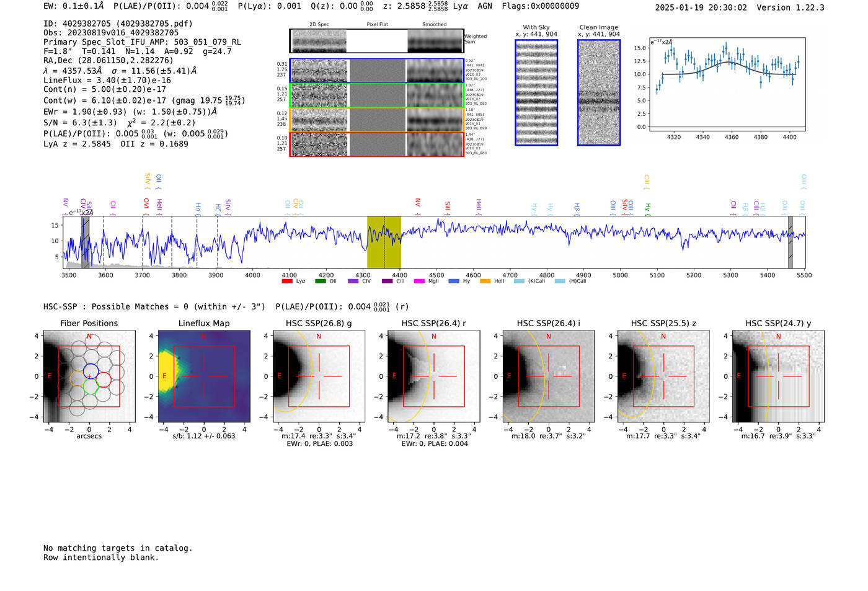This screenshot has height=591, width=868.
Task: Open the HSC SSP(24.7) y cutout
Action: tap(778, 376)
